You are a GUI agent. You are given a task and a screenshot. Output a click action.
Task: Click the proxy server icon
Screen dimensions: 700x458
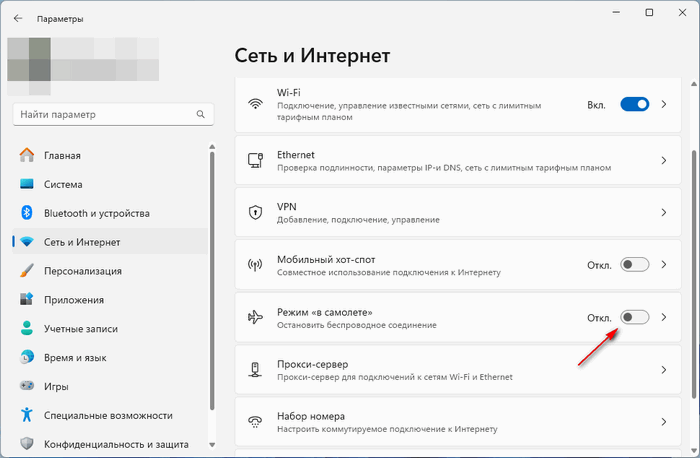(x=255, y=370)
